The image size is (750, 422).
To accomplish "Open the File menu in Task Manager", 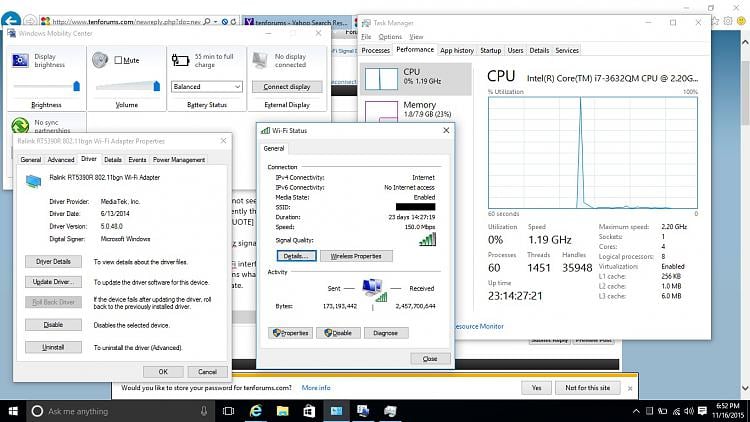I will pos(366,37).
